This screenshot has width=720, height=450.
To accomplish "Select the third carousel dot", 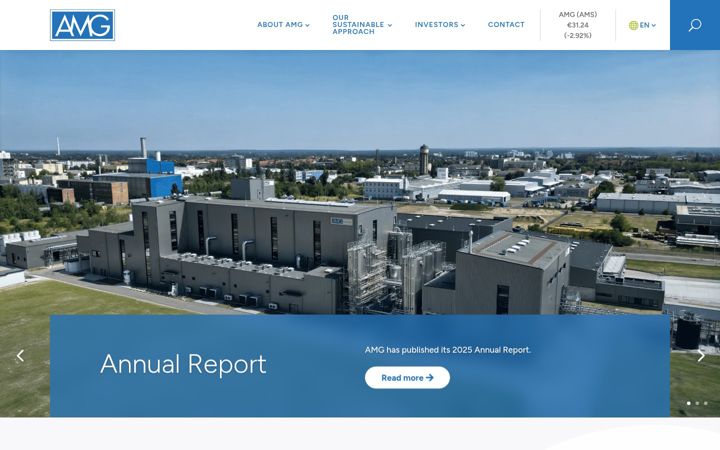I will [x=706, y=403].
